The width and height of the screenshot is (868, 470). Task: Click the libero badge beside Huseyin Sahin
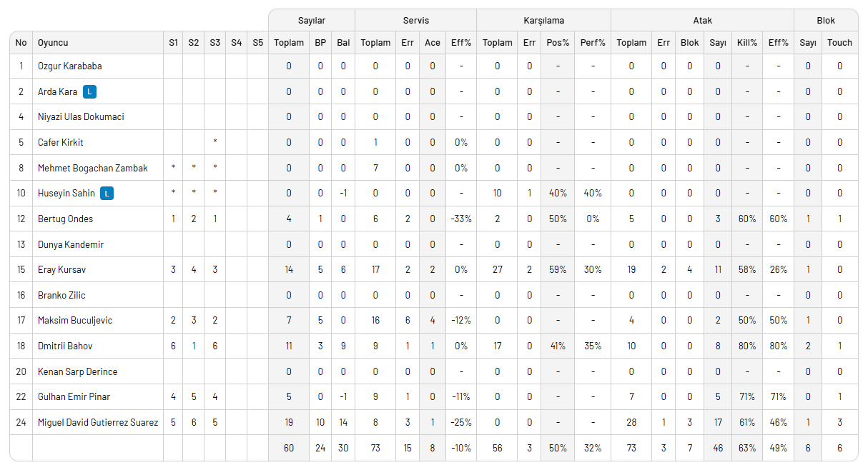click(107, 194)
